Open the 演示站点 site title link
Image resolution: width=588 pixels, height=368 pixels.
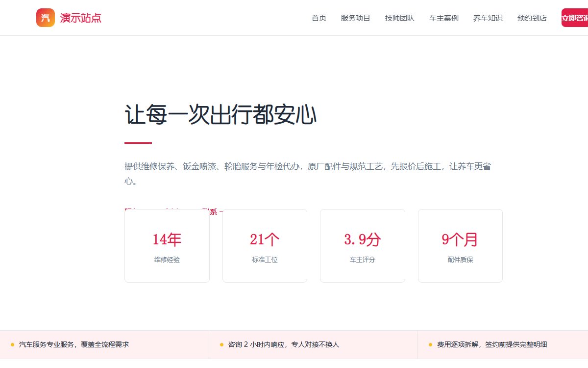pos(80,18)
